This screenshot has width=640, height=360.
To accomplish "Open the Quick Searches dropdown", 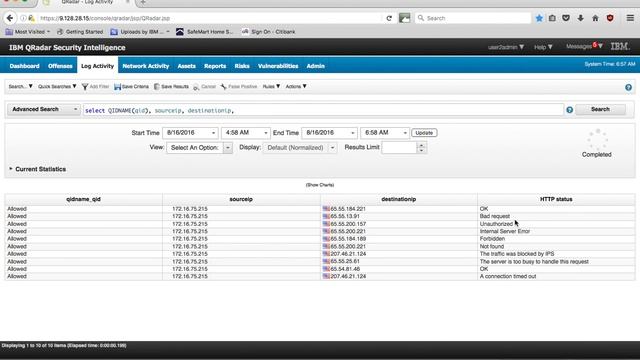I will point(57,87).
